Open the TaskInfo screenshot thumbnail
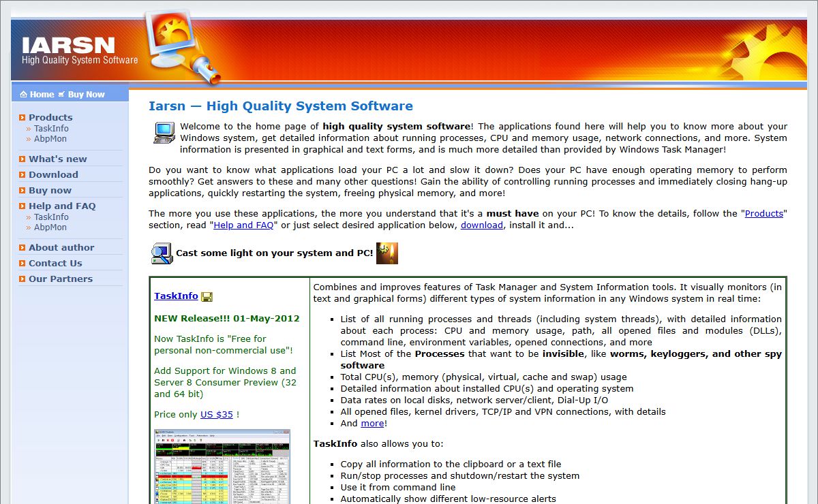 pos(222,467)
